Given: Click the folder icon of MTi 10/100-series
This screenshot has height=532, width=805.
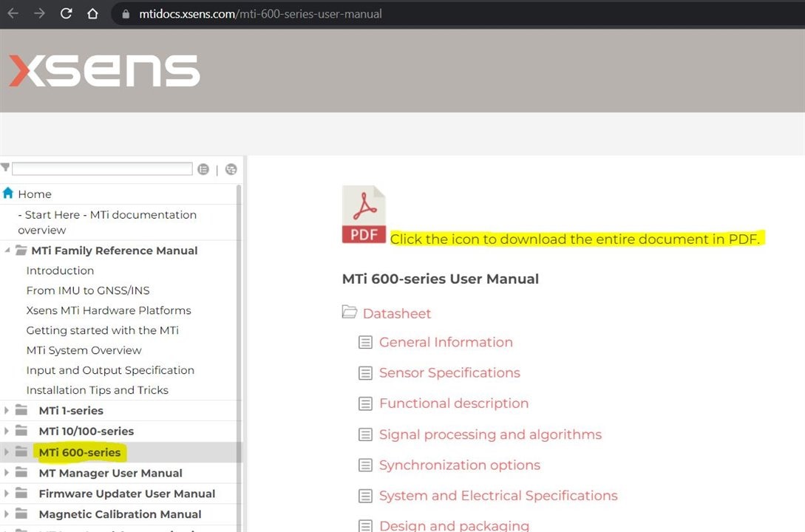Looking at the screenshot, I should (x=21, y=431).
